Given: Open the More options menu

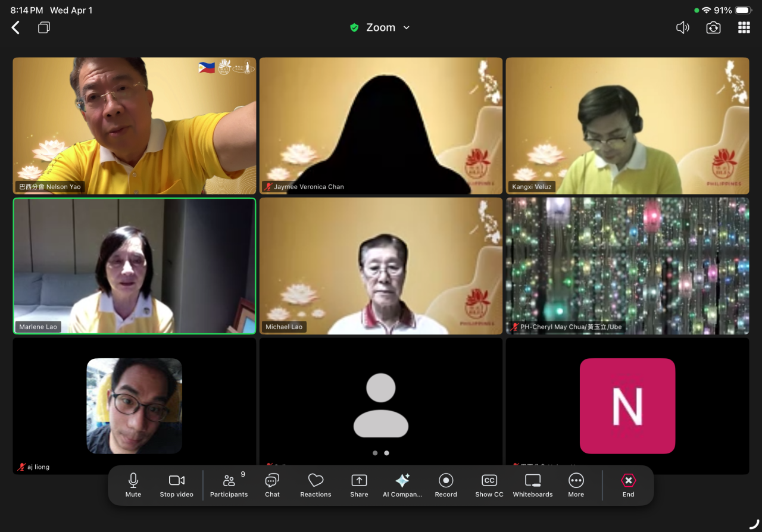Looking at the screenshot, I should coord(576,485).
